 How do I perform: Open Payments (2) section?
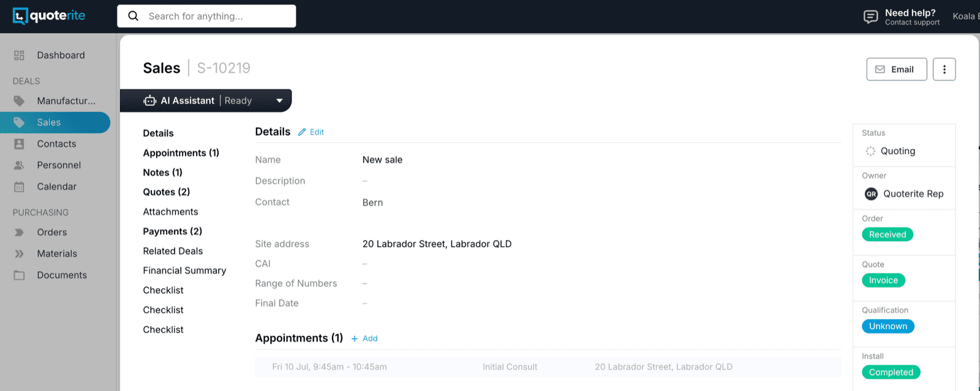click(173, 231)
